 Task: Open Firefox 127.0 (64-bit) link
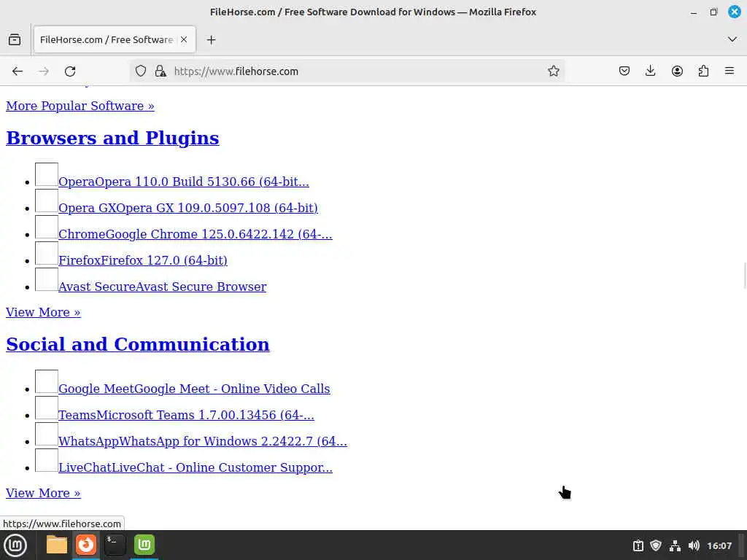point(143,260)
